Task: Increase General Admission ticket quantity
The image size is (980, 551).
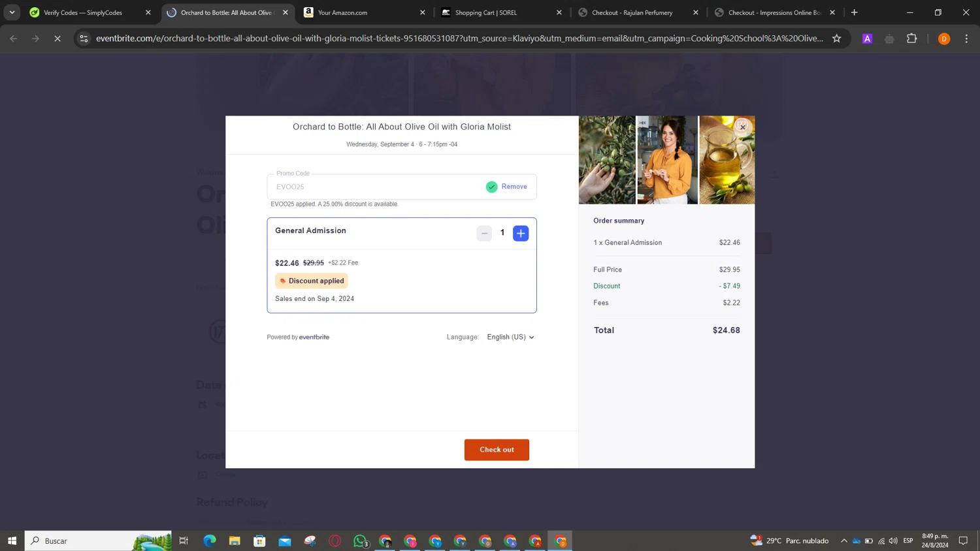Action: point(521,233)
